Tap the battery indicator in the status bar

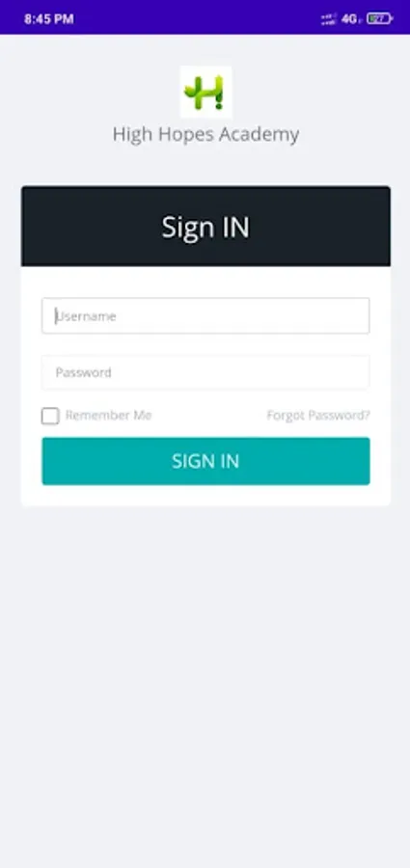[x=379, y=19]
